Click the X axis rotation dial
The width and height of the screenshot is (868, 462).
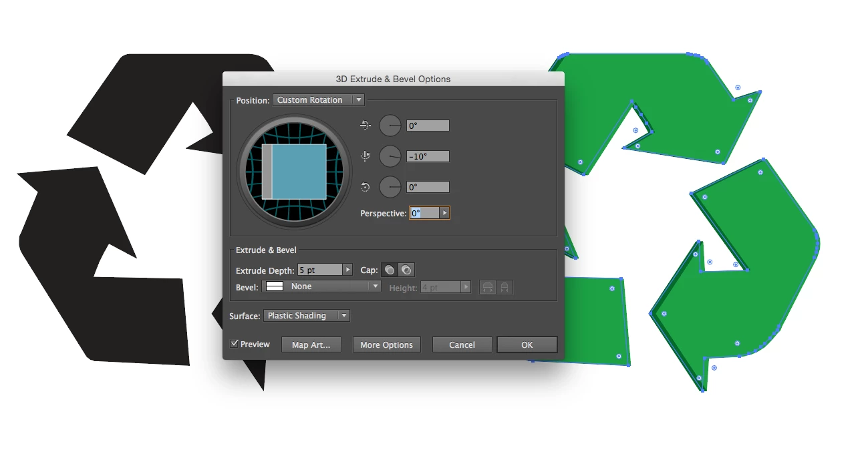[390, 126]
